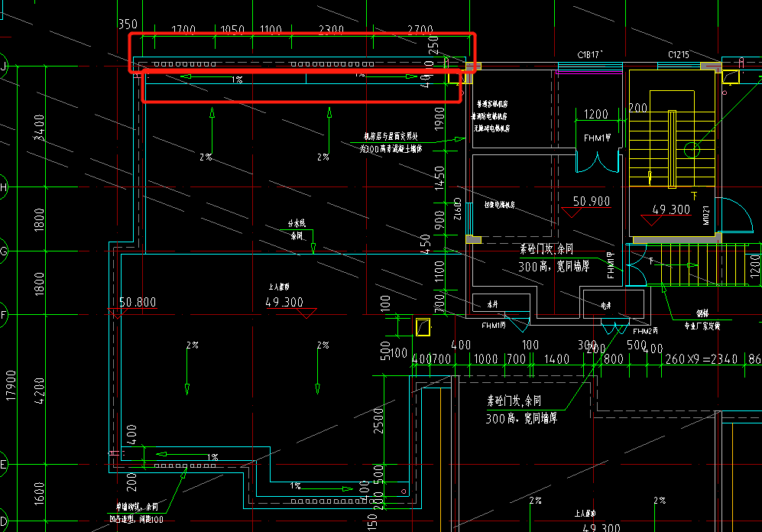Screen dimensions: 762x532
Task: Select the 机房层与屋面交界处 note
Action: tap(391, 137)
